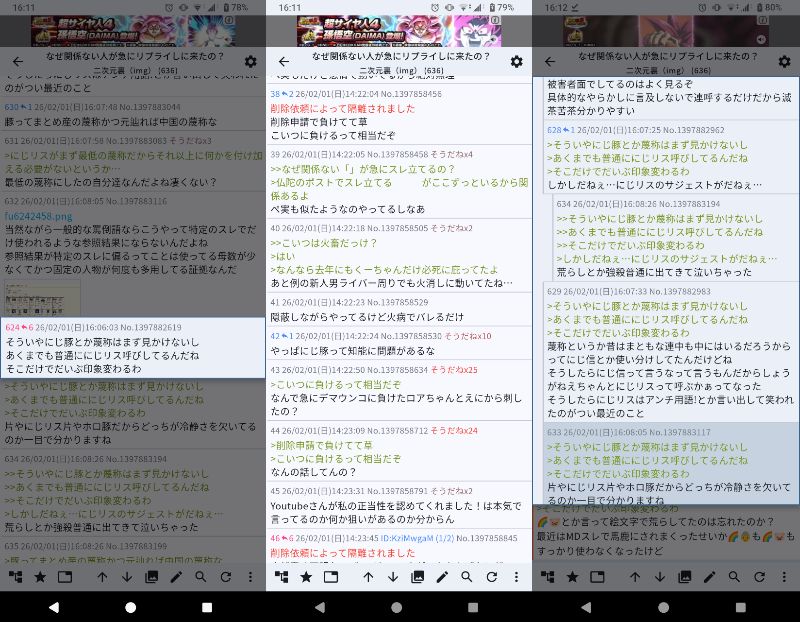The image size is (800, 622).
Task: Show replies to post 38 via reply count
Action: click(285, 94)
